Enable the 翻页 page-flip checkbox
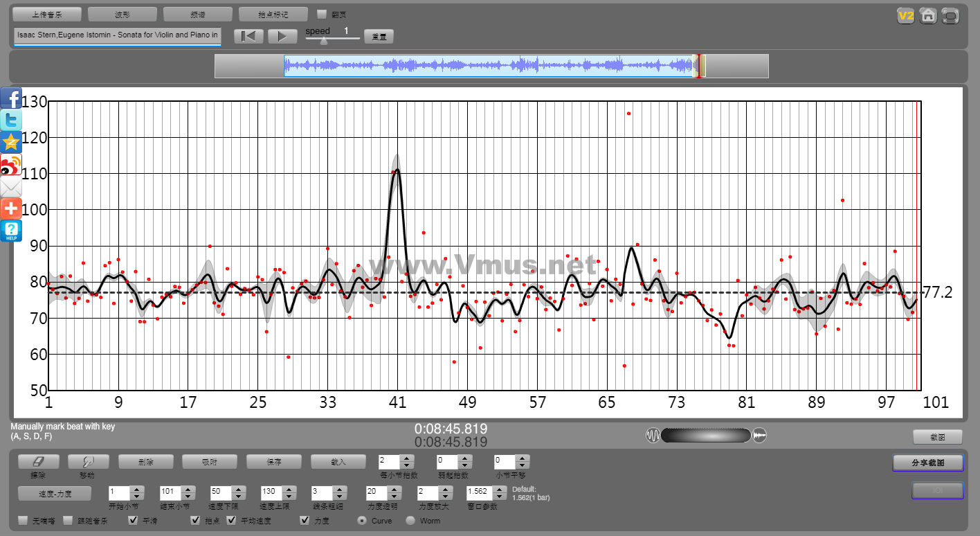The image size is (980, 536). pyautogui.click(x=322, y=14)
